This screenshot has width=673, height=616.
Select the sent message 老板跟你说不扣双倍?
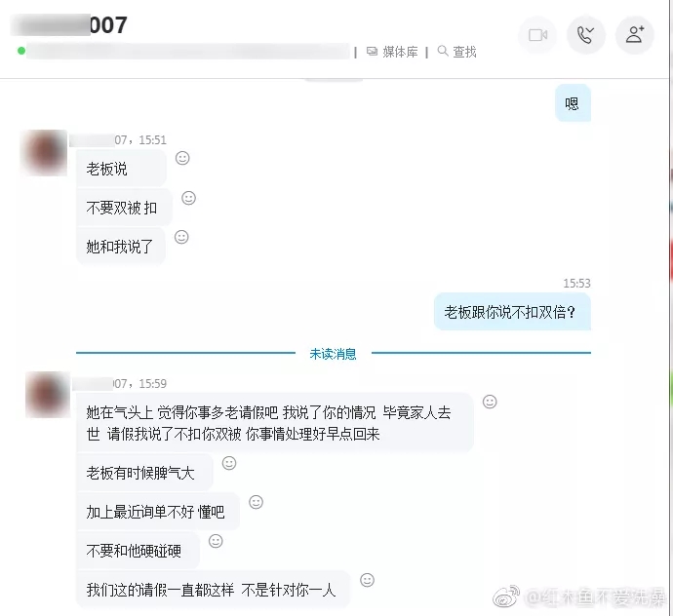click(512, 312)
